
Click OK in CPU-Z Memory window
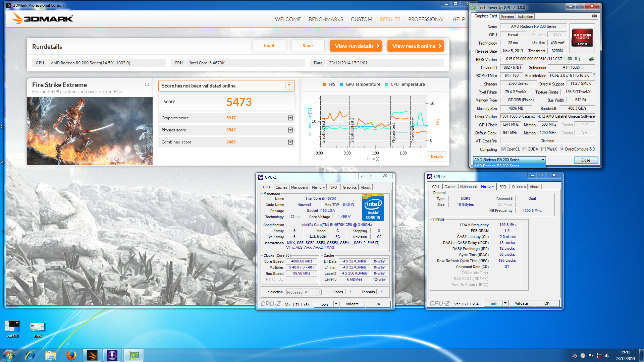[x=547, y=303]
